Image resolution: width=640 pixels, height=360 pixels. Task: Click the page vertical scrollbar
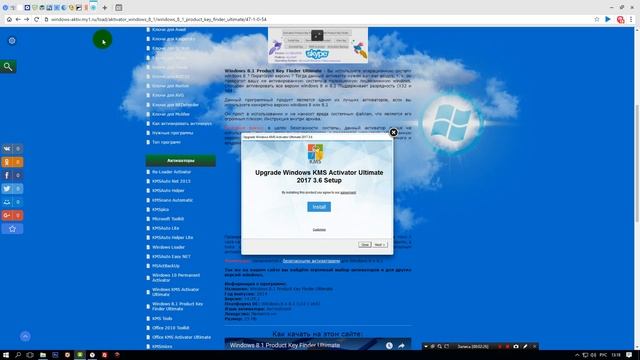pyautogui.click(x=637, y=163)
